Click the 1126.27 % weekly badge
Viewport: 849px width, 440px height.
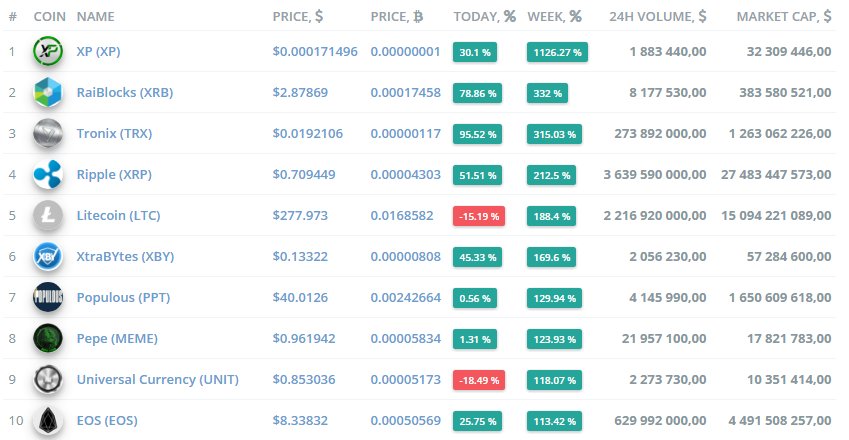(557, 52)
